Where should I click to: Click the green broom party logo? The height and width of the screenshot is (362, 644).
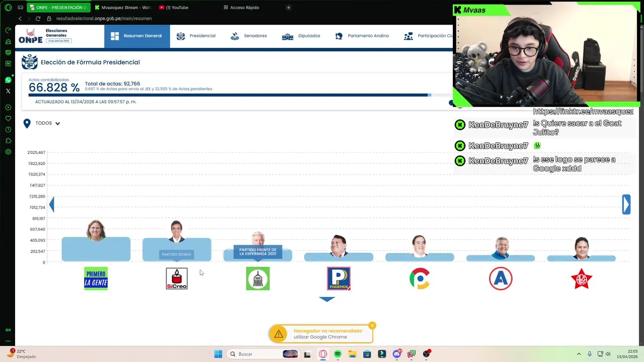click(258, 279)
